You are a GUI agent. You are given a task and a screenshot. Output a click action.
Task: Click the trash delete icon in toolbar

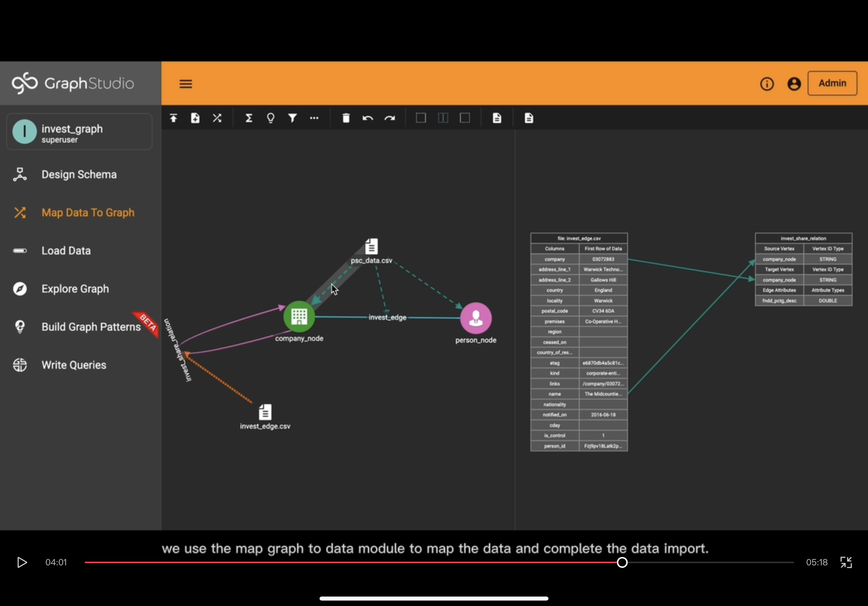click(346, 118)
